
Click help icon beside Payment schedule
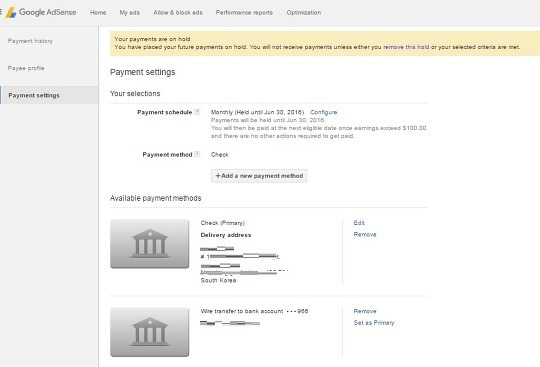(197, 112)
